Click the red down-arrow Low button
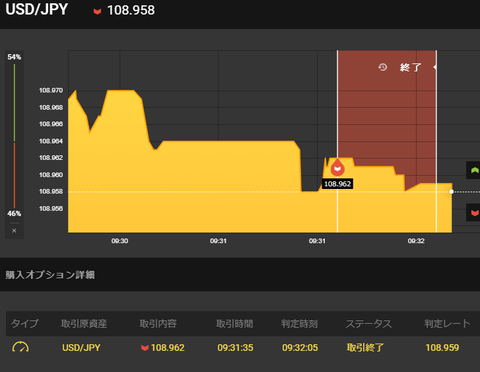This screenshot has width=480, height=372. point(473,212)
